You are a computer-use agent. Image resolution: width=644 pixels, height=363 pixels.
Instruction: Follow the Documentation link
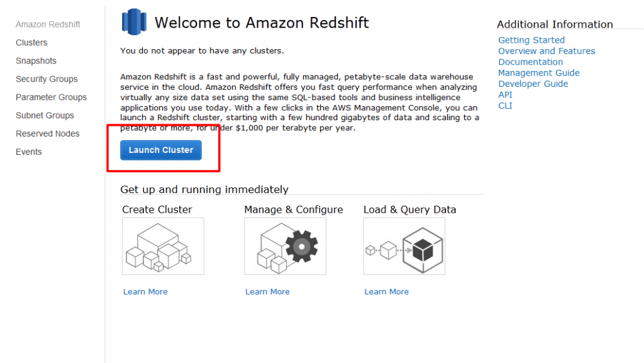pos(531,62)
